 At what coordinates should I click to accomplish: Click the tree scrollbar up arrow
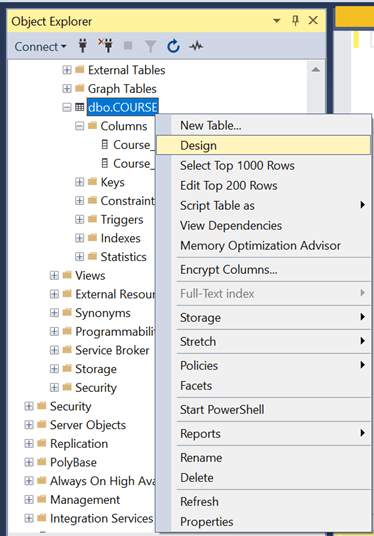coord(316,70)
